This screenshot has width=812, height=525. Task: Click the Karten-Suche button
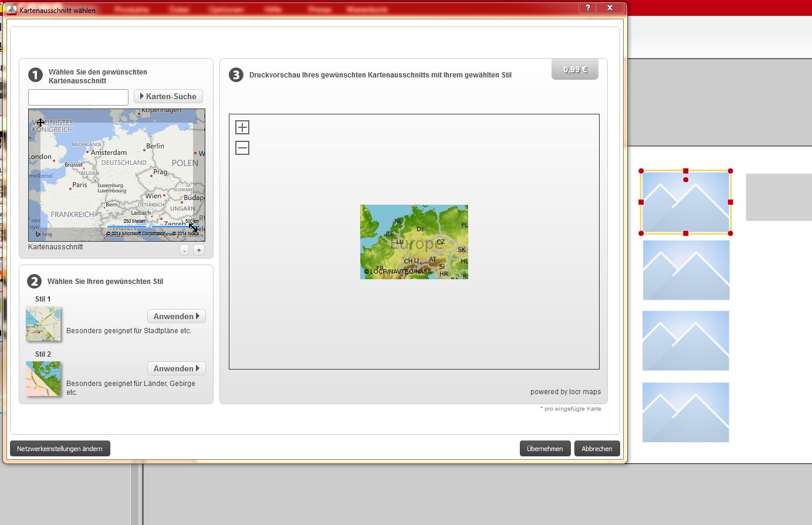click(x=168, y=96)
